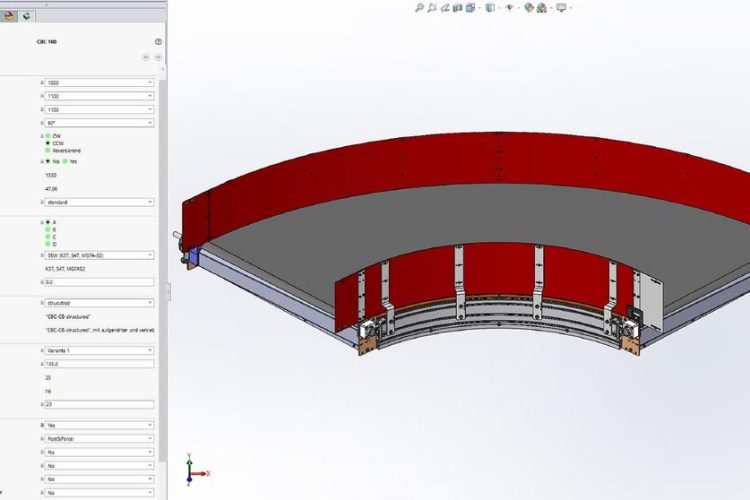Click the help question mark icon

click(158, 42)
